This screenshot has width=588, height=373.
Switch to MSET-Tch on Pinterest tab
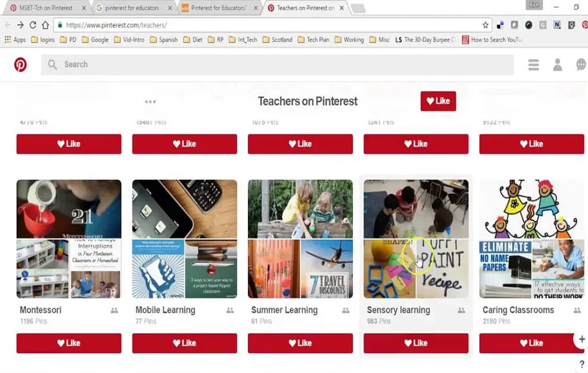[47, 8]
